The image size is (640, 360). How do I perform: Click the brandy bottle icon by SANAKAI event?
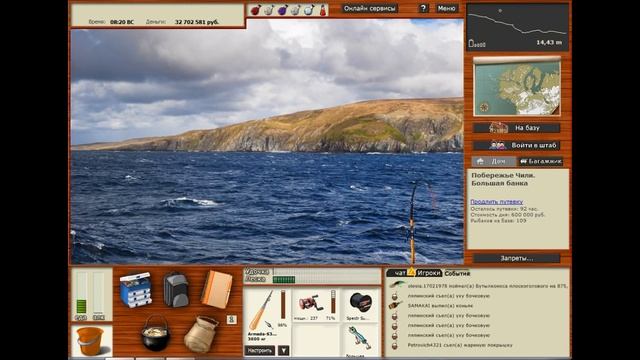tap(395, 305)
